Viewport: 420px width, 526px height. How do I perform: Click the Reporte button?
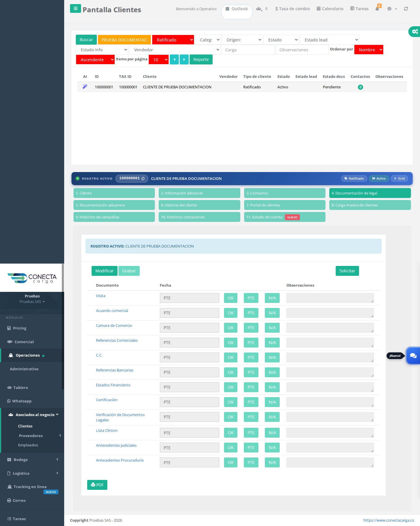[x=201, y=59]
